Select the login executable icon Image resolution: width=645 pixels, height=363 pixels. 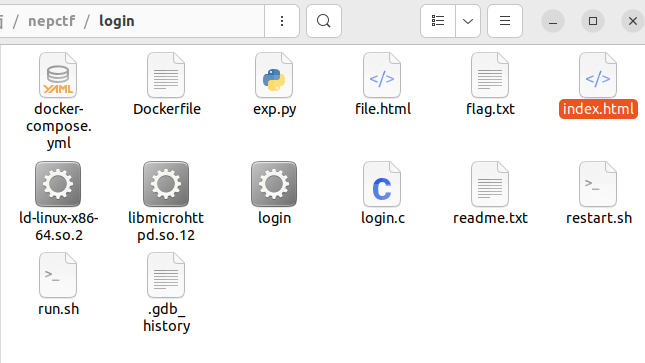[274, 184]
